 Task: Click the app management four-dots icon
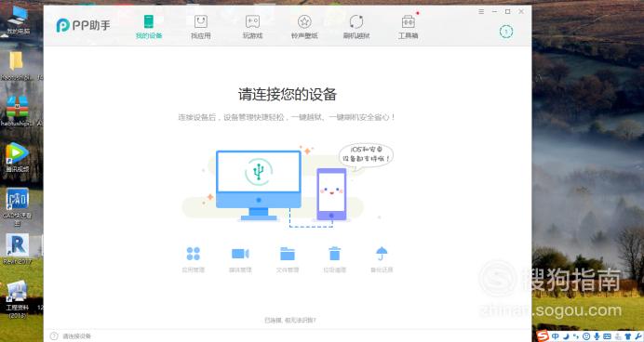(x=193, y=254)
